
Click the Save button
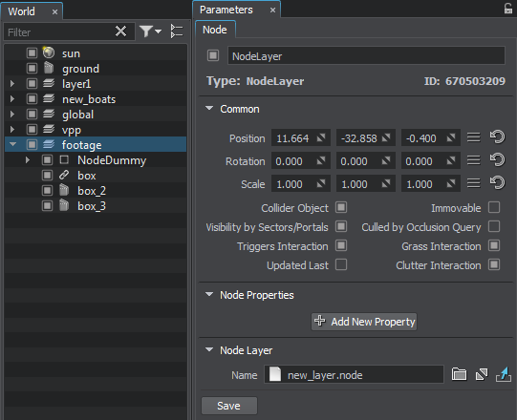228,406
